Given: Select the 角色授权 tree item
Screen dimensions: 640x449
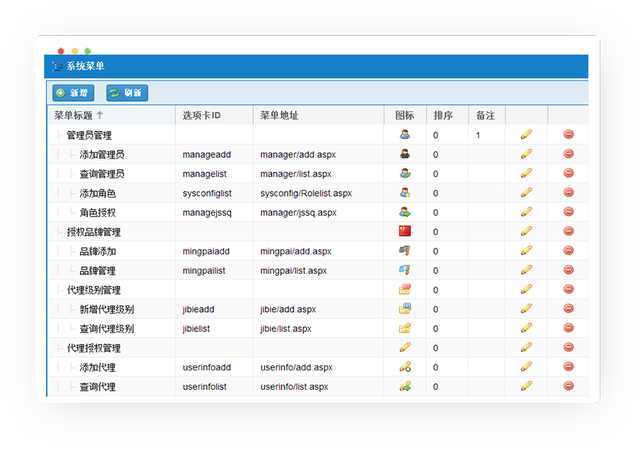Looking at the screenshot, I should click(x=98, y=213).
